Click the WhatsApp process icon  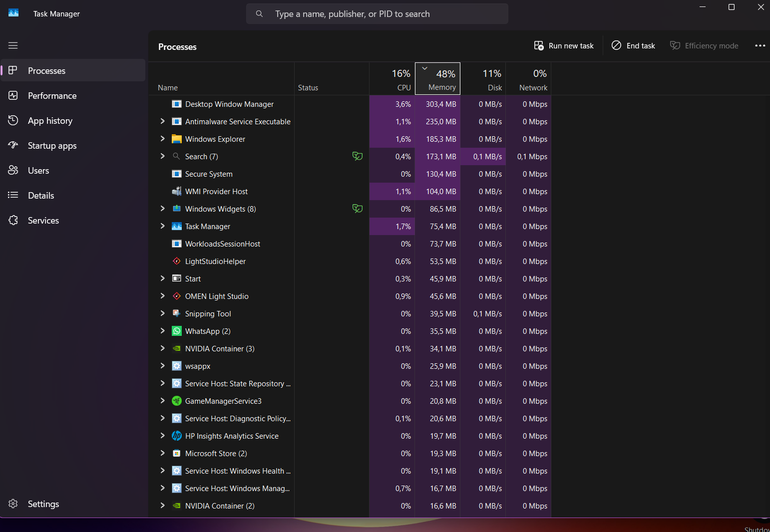[177, 331]
